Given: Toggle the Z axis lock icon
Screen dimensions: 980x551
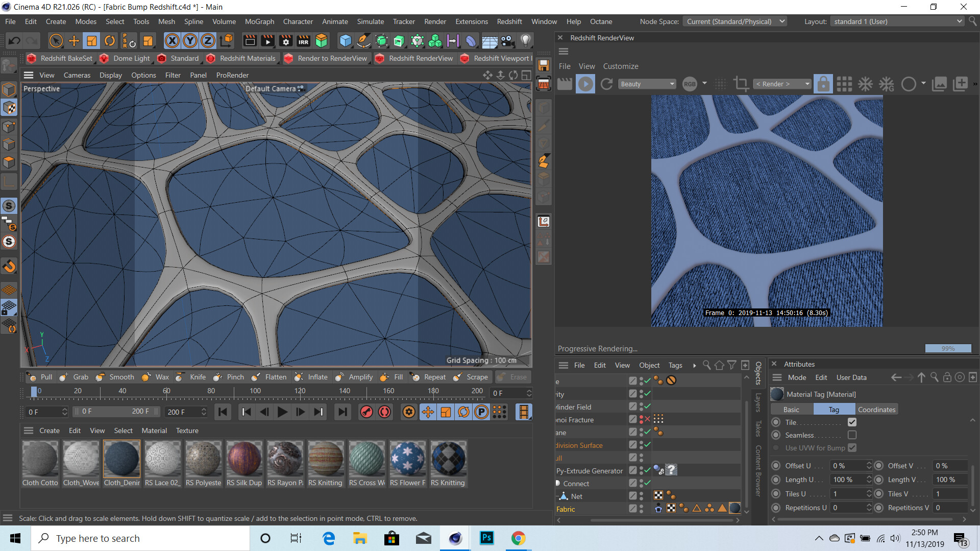Looking at the screenshot, I should (208, 41).
